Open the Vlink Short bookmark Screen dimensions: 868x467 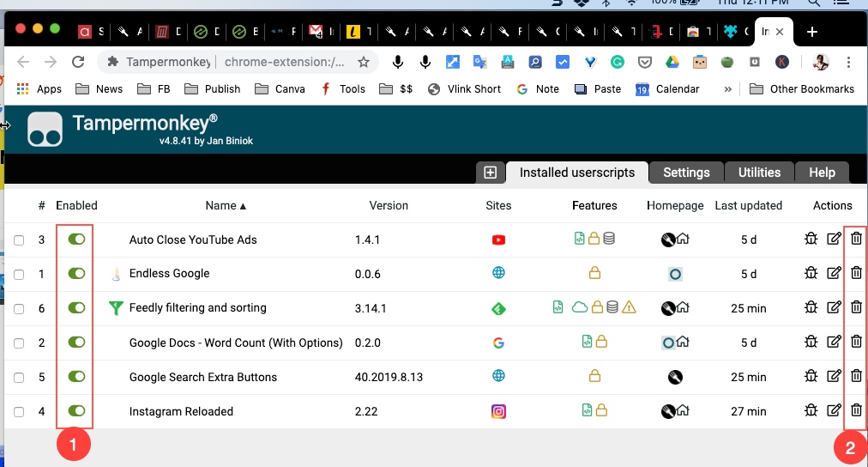pyautogui.click(x=464, y=88)
